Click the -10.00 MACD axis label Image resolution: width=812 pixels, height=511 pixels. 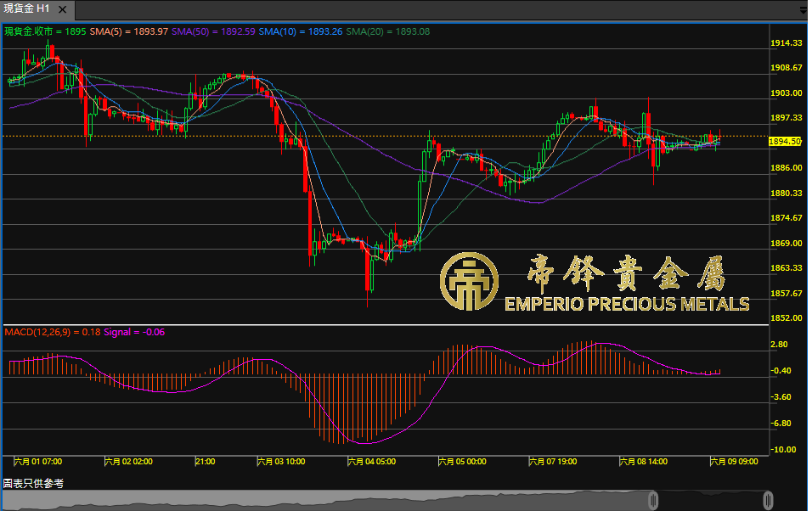783,449
